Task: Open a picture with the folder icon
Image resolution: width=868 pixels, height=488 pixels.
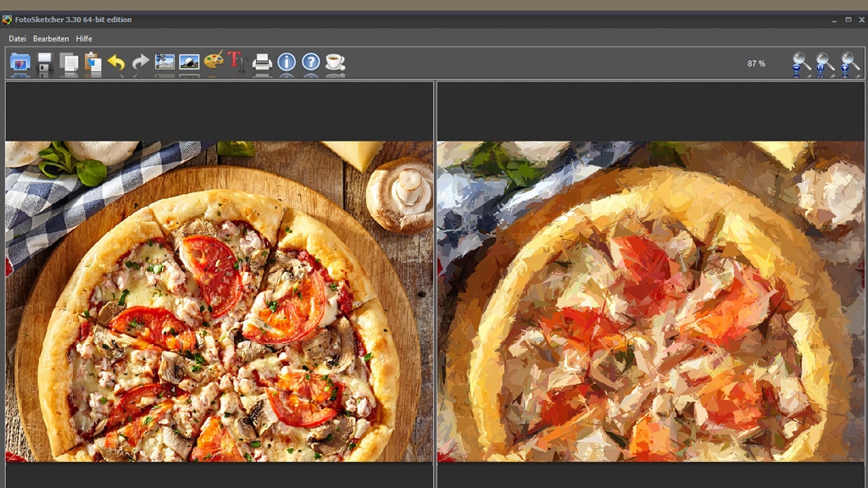Action: [20, 63]
